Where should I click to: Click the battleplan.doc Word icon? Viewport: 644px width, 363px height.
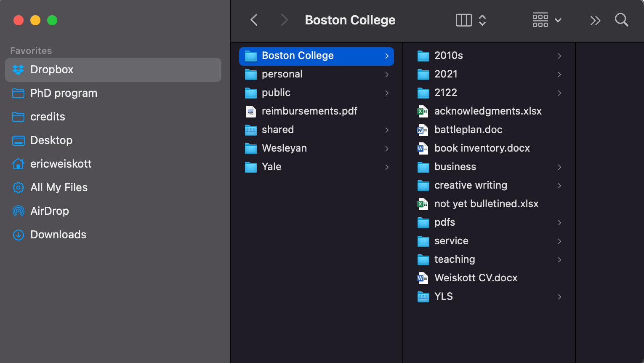[x=423, y=130]
